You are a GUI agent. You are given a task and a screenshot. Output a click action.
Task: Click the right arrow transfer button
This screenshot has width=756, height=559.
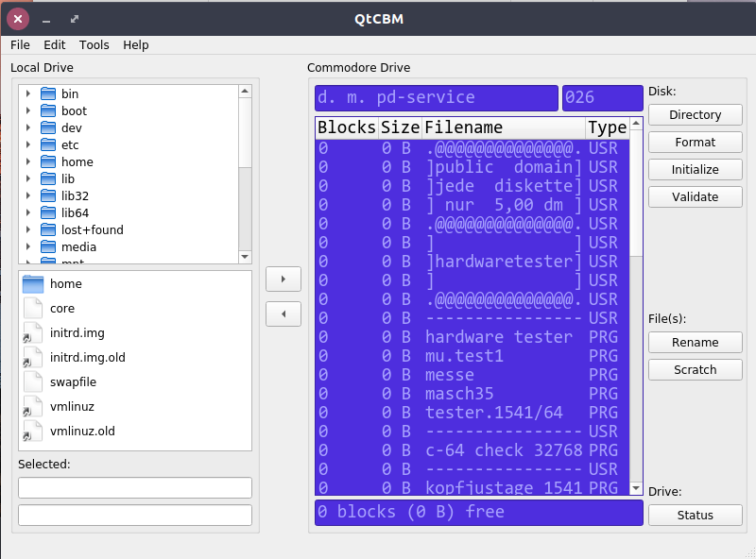pos(283,279)
